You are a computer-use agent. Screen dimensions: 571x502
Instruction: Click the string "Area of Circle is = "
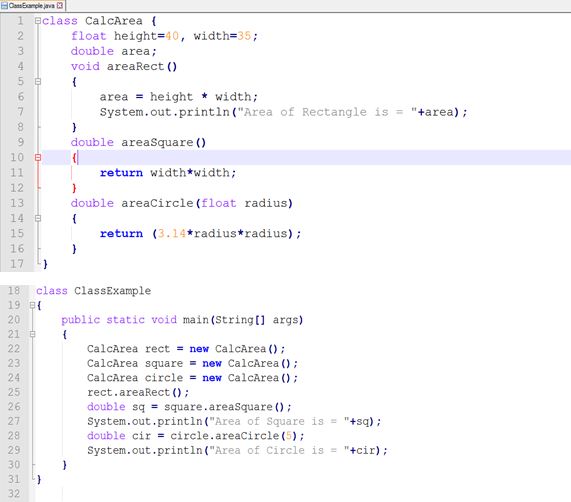click(279, 450)
